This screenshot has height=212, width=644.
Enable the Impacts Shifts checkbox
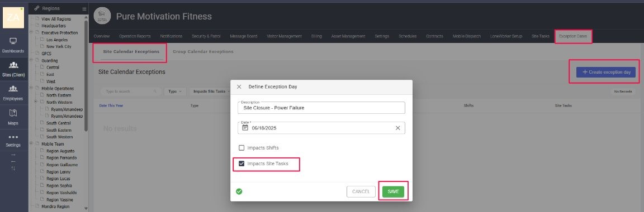click(241, 148)
